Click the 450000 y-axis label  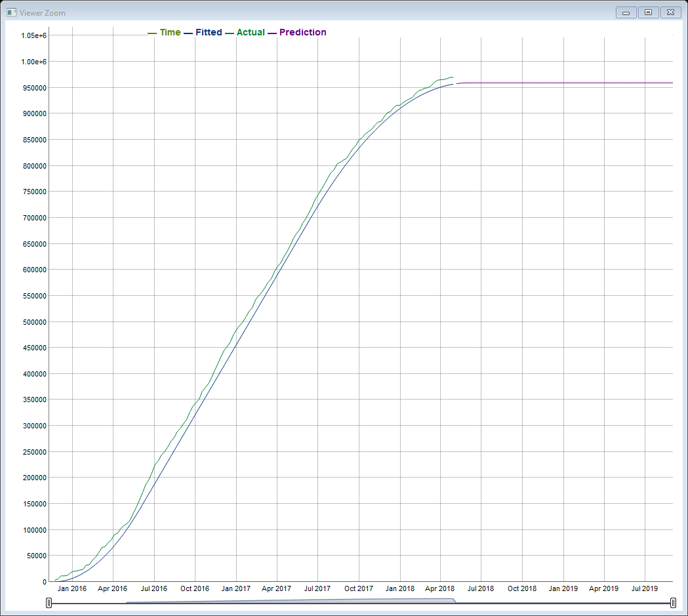pyautogui.click(x=35, y=348)
